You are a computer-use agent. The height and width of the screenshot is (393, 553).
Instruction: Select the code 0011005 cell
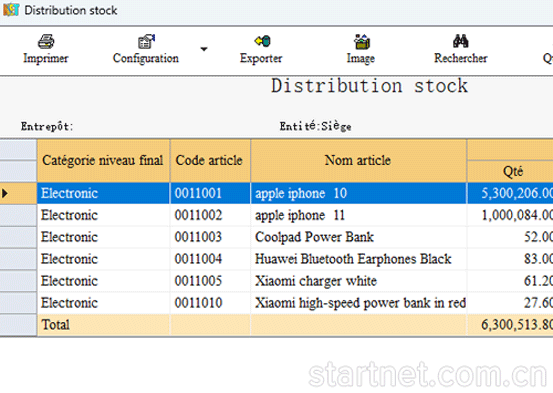[x=210, y=281]
